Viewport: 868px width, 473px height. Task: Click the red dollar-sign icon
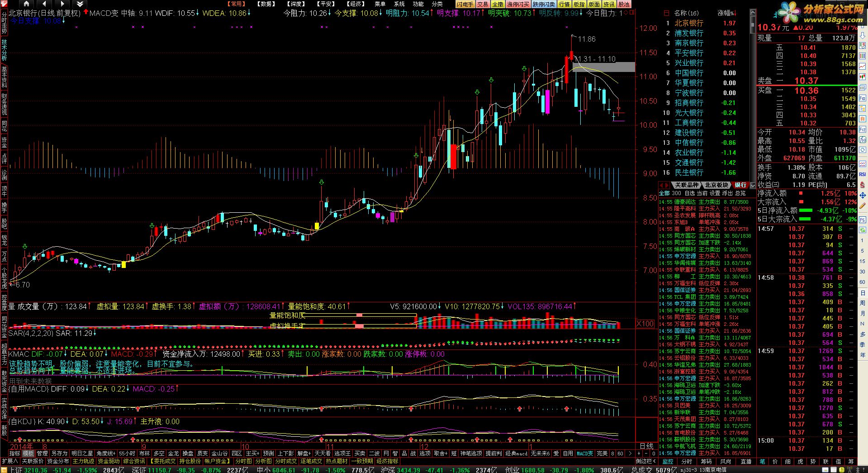(863, 185)
